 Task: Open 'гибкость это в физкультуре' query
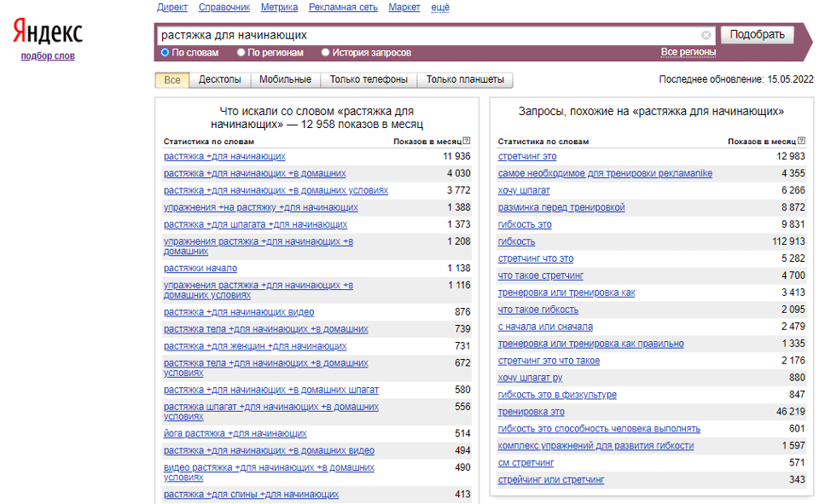tap(557, 395)
